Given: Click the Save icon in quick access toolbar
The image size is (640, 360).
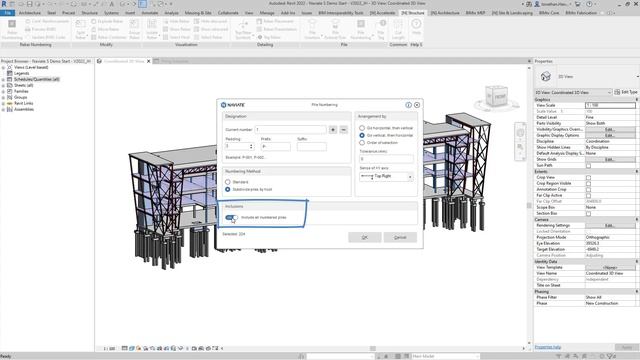Looking at the screenshot, I should click(29, 4).
